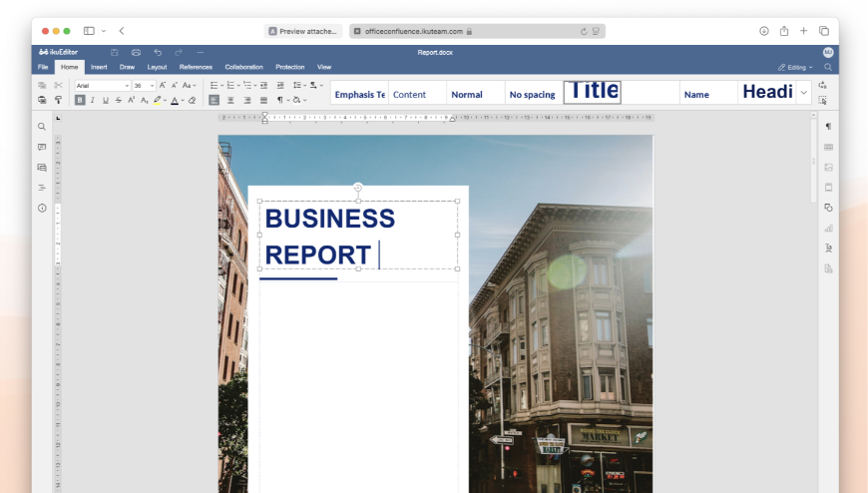Image resolution: width=868 pixels, height=493 pixels.
Task: Toggle Bold formatting button
Action: 80,100
